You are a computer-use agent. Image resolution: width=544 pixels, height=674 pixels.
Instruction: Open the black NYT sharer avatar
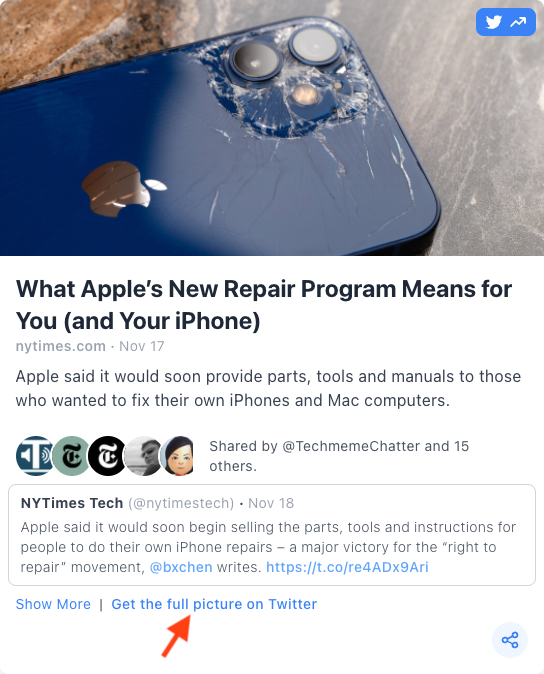click(107, 456)
